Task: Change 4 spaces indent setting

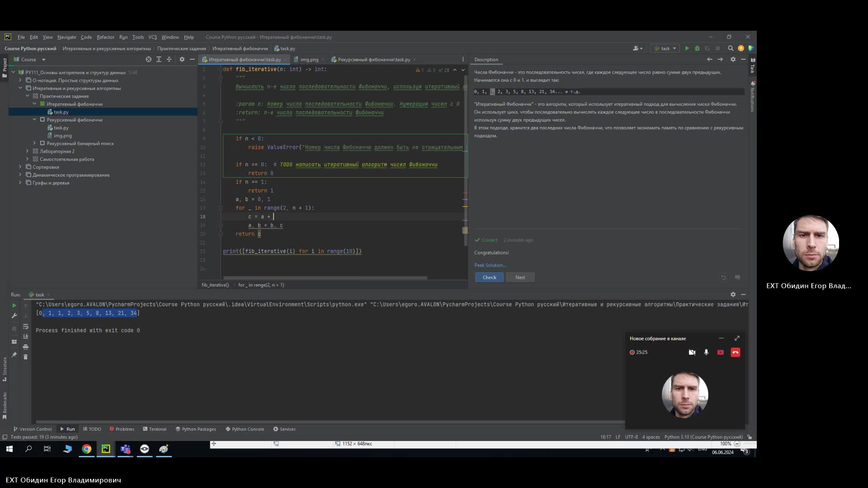Action: [x=651, y=437]
